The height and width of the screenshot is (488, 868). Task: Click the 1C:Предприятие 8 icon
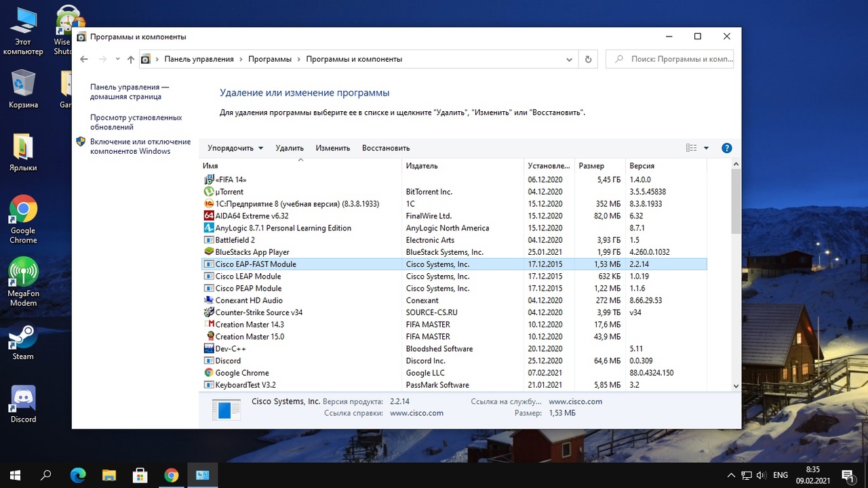coord(209,204)
